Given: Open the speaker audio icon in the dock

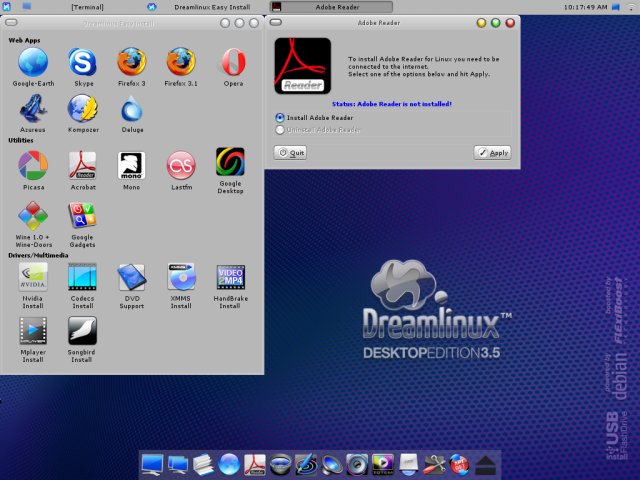Looking at the screenshot, I should (357, 464).
